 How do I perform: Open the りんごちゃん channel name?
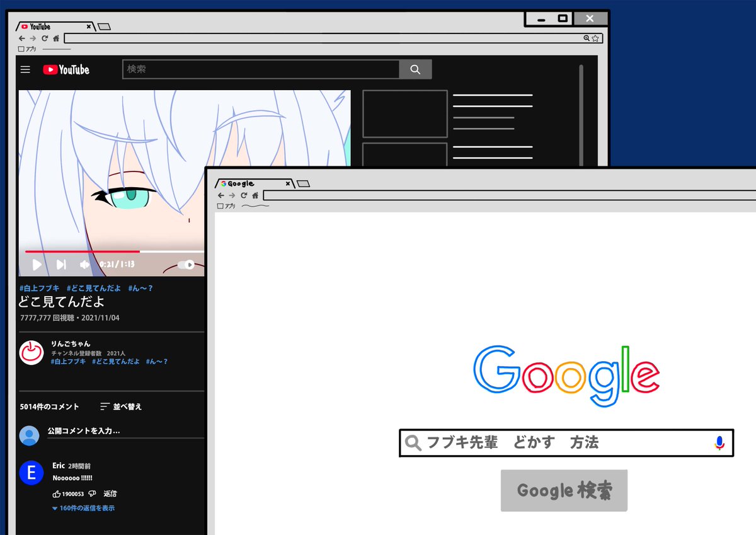click(71, 344)
